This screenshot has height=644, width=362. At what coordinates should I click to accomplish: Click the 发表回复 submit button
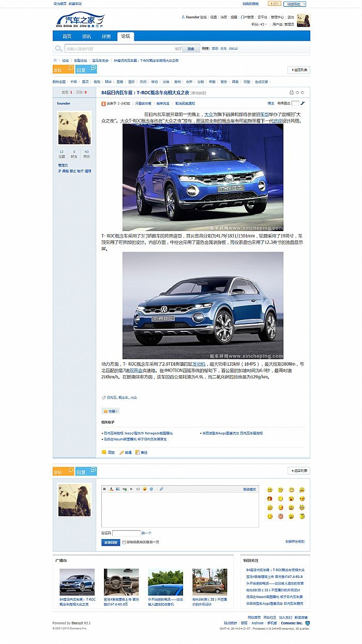point(111,542)
